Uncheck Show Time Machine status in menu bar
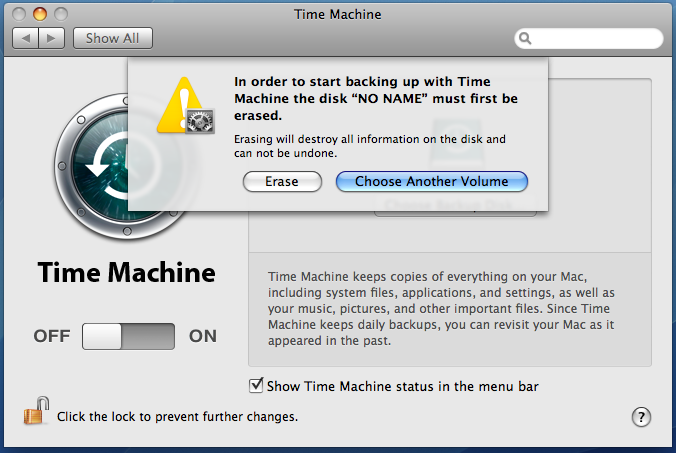676x453 pixels. (x=256, y=385)
